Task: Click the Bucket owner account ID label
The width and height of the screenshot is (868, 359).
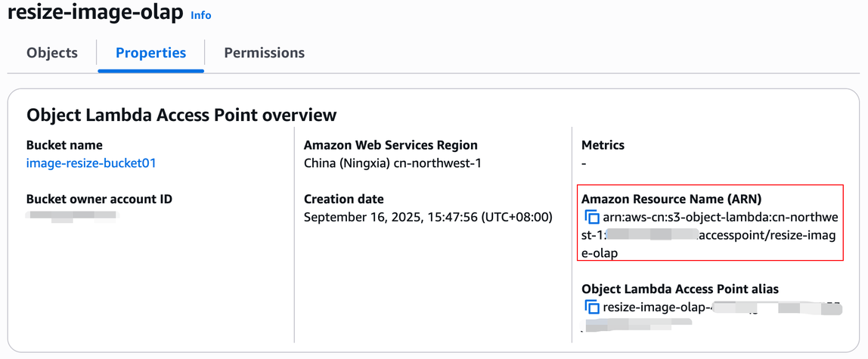Action: (99, 199)
